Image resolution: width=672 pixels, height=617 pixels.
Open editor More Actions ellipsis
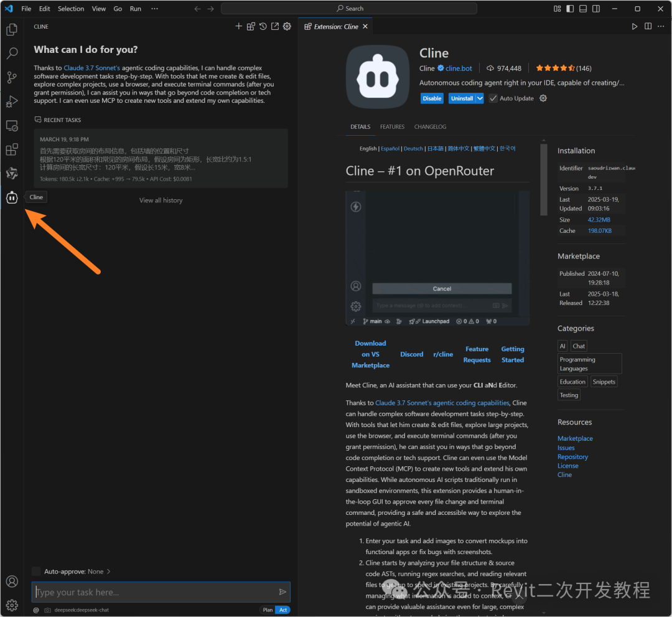coord(661,27)
